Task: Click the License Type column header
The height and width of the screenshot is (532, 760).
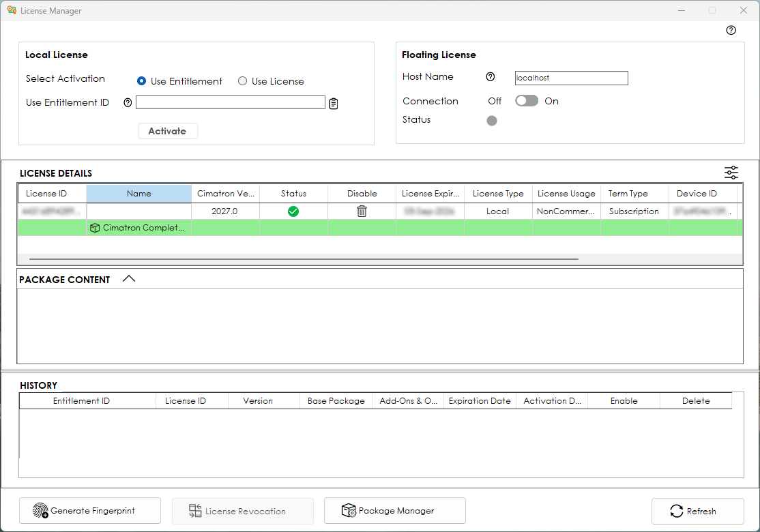Action: [498, 193]
